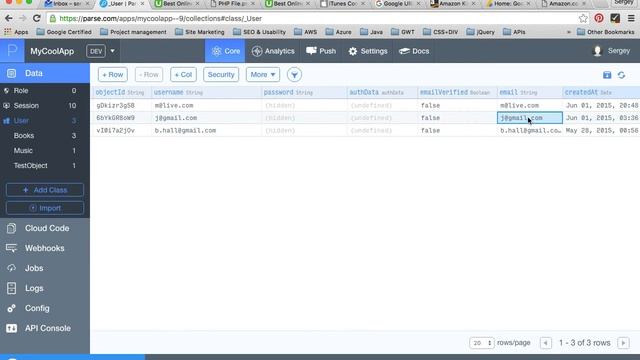This screenshot has width=640, height=360.
Task: Open the jQuery bookmarks folder
Action: (x=480, y=32)
